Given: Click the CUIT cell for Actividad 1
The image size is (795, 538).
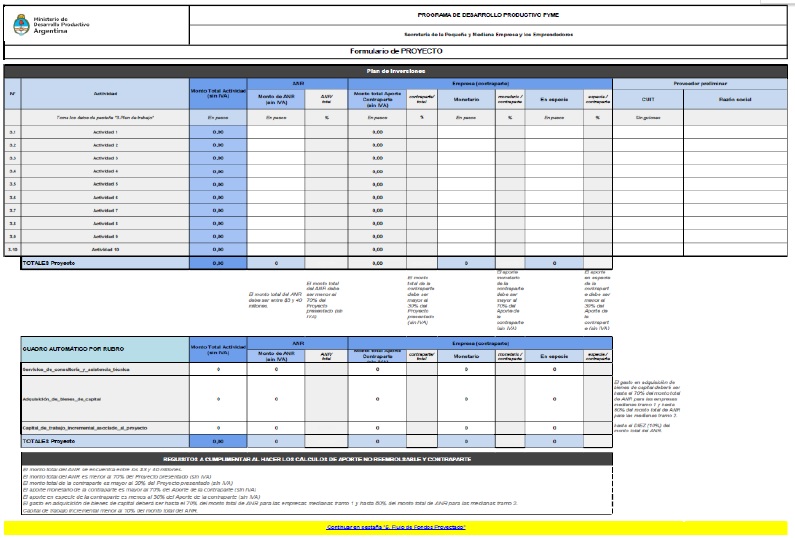Looking at the screenshot, I should [647, 132].
